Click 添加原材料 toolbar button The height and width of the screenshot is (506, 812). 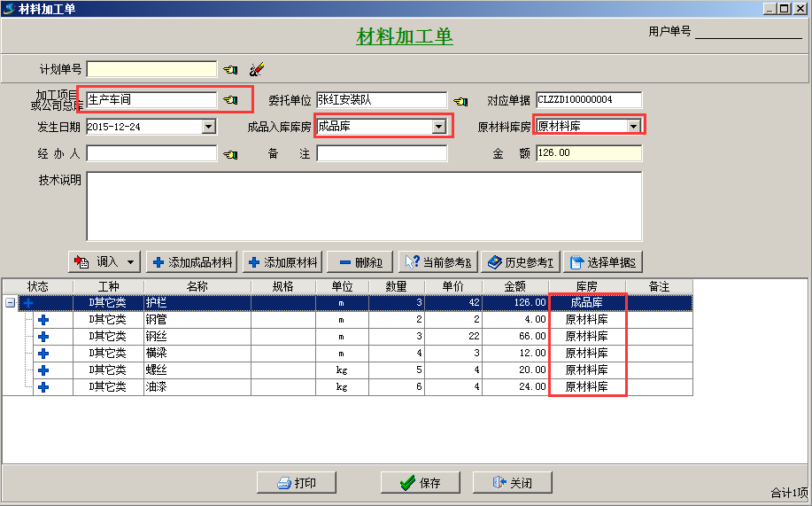[x=282, y=262]
